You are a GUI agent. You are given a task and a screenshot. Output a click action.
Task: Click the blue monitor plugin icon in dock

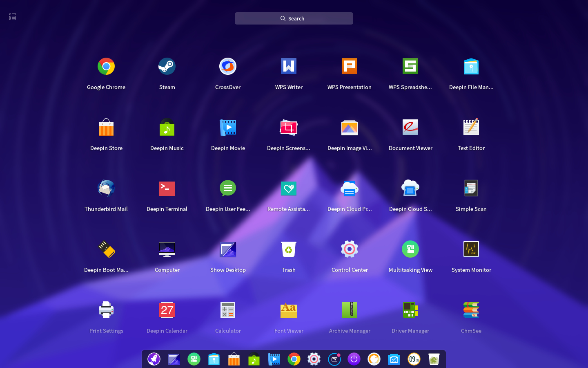click(394, 359)
